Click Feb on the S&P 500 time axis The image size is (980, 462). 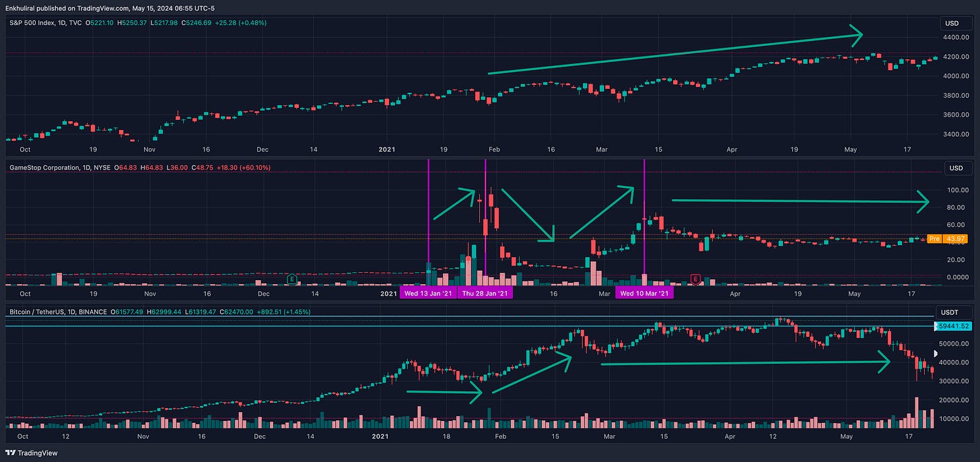pyautogui.click(x=495, y=150)
